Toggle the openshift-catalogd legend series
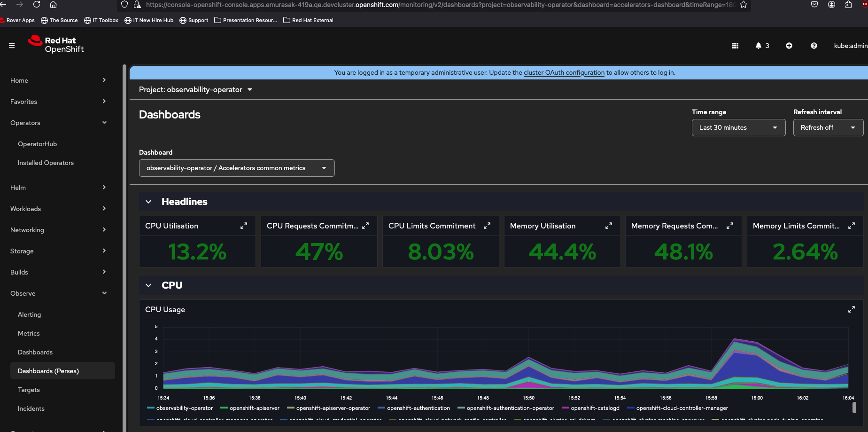 (x=595, y=408)
